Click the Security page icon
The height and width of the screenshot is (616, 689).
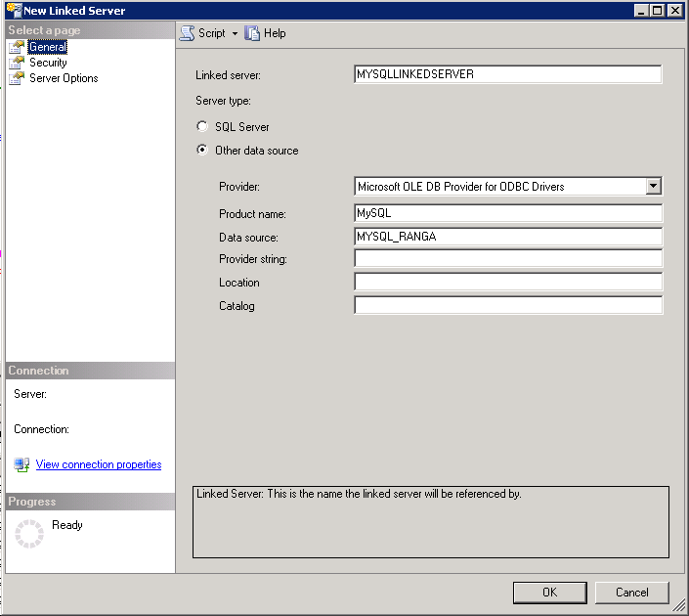[17, 63]
